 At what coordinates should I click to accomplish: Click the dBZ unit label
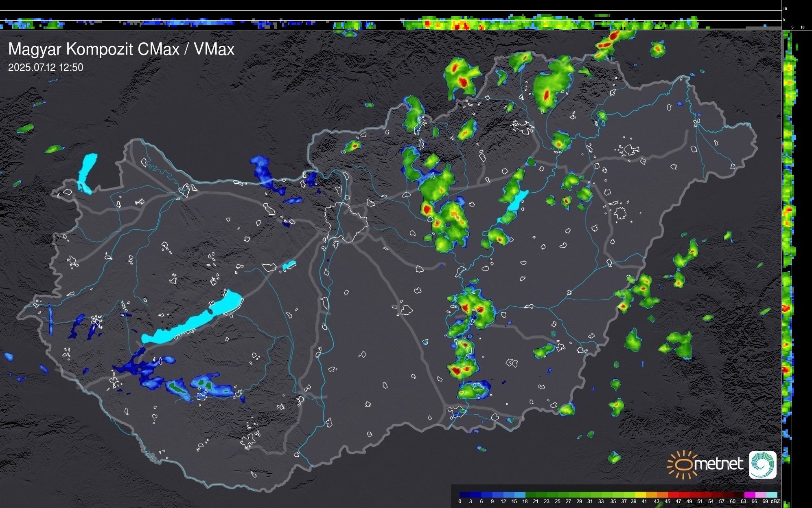tap(775, 501)
